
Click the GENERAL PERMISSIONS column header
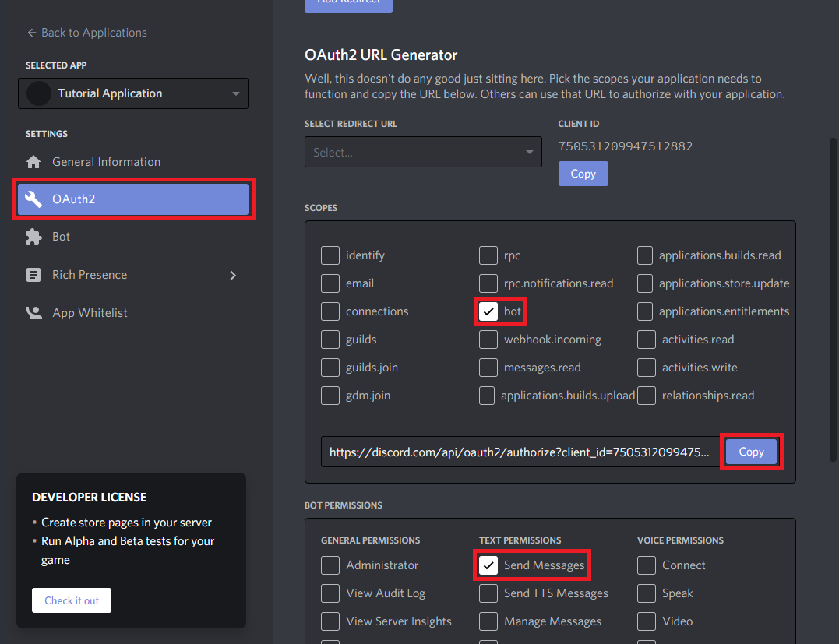pos(370,540)
